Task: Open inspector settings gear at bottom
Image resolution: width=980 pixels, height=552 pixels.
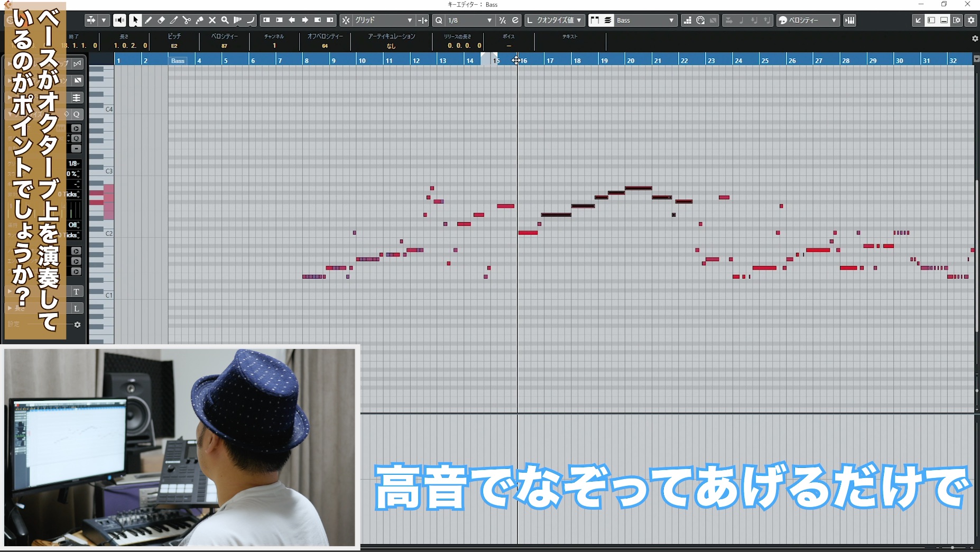Action: [77, 325]
